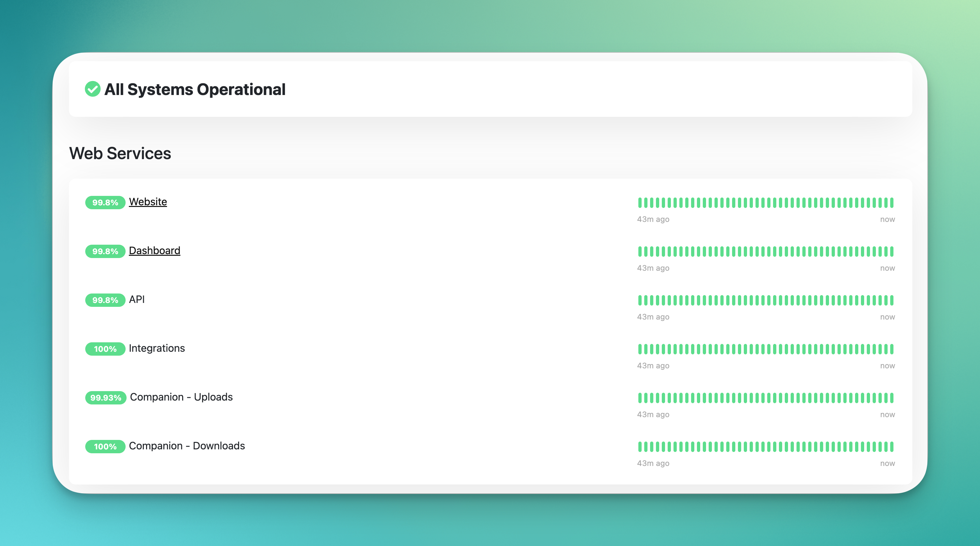Click the Integrations 100% uptime badge

(105, 348)
